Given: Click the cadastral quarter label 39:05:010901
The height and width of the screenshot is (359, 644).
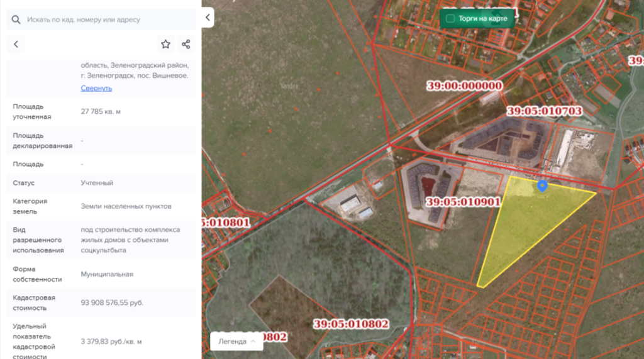Looking at the screenshot, I should 463,202.
